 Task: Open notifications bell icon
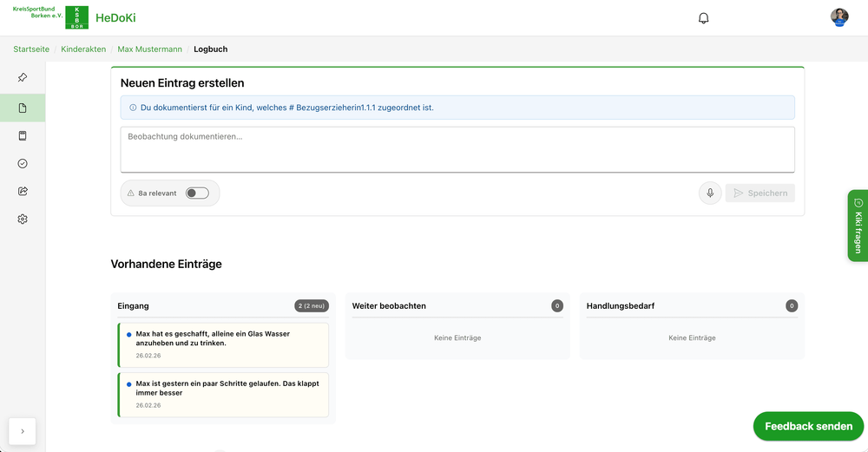tap(704, 18)
